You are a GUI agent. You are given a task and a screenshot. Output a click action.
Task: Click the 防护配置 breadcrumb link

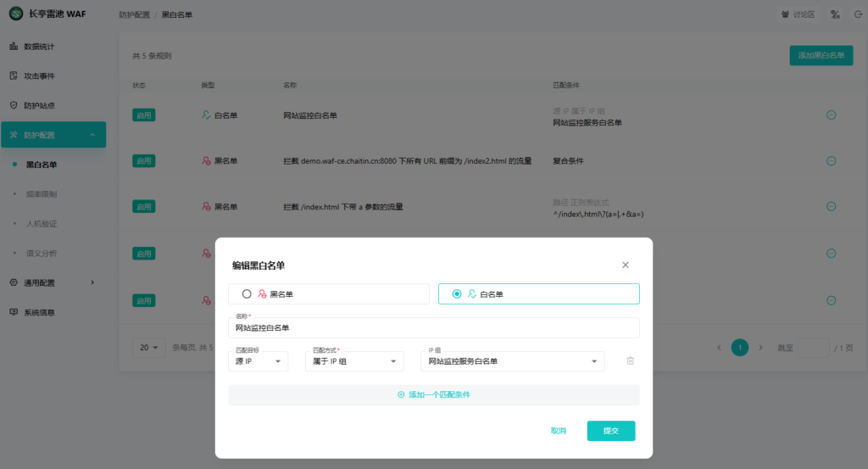(x=135, y=14)
